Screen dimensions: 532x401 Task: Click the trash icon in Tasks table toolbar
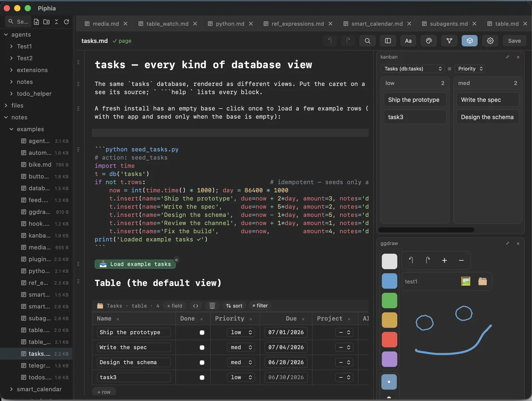[212, 306]
